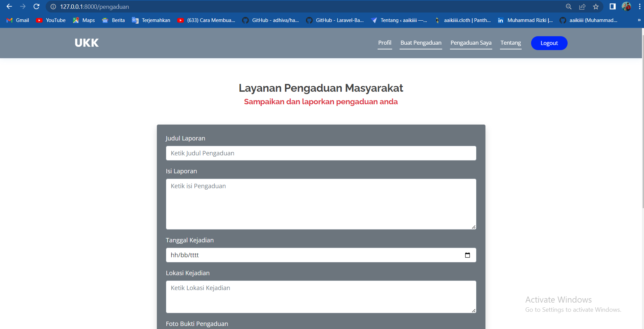Open the aaikiiii (Muhammad... GitHub bookmark
This screenshot has height=329, width=644.
pyautogui.click(x=589, y=20)
